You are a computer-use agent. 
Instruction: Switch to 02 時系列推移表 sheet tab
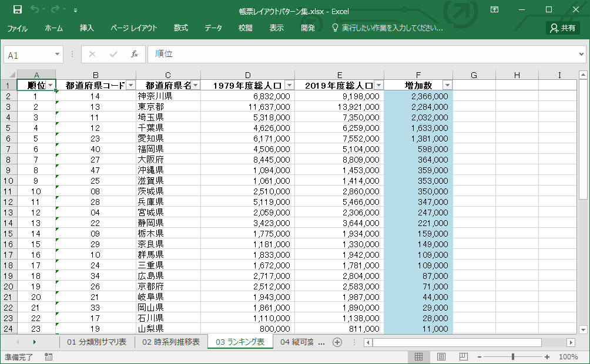point(170,342)
